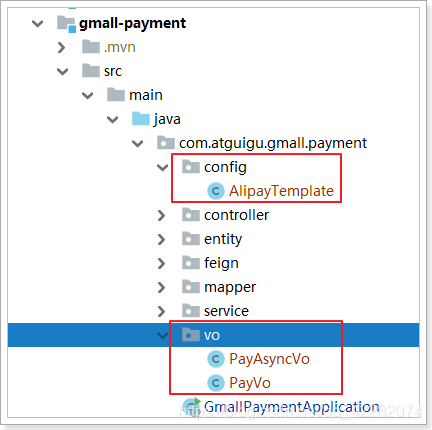
Task: Click the PayAsyncVo class icon
Action: coord(216,359)
